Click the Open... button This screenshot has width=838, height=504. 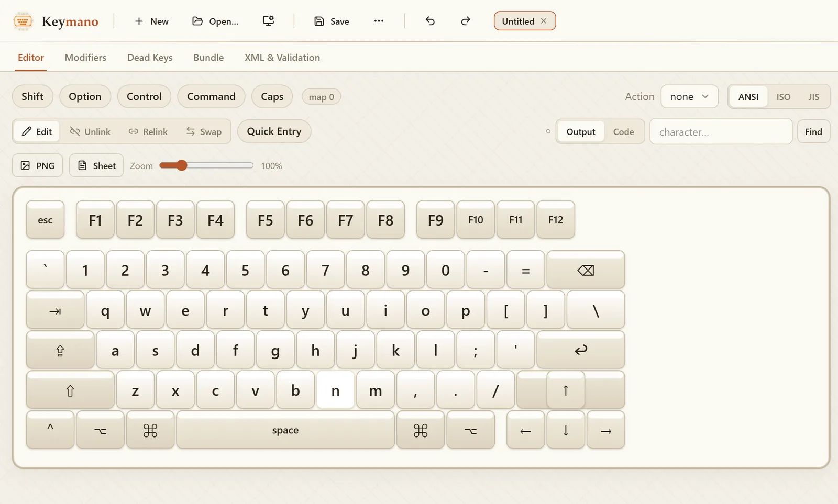(x=215, y=21)
